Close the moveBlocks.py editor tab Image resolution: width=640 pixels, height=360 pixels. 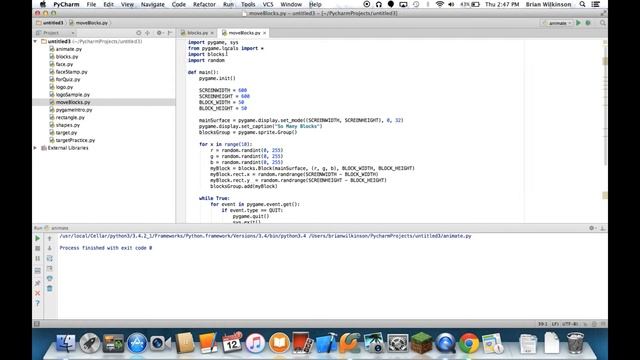[264, 33]
